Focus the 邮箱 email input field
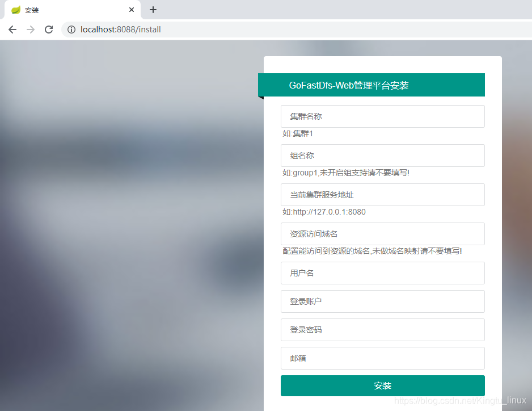This screenshot has width=532, height=411. [382, 358]
